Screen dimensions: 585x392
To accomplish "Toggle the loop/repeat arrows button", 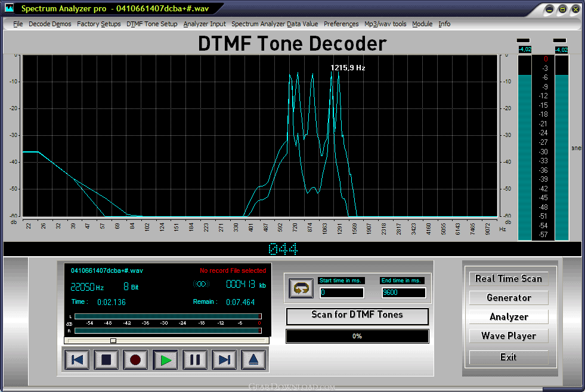I will coord(301,288).
